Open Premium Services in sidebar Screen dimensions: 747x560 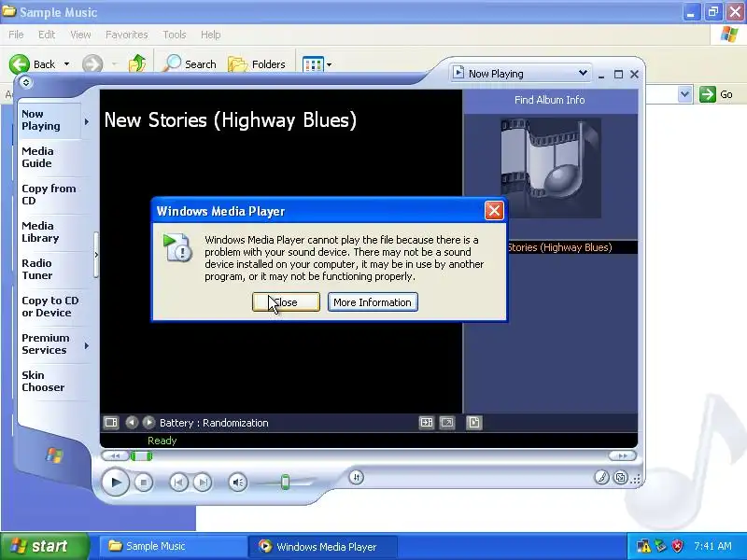click(45, 343)
